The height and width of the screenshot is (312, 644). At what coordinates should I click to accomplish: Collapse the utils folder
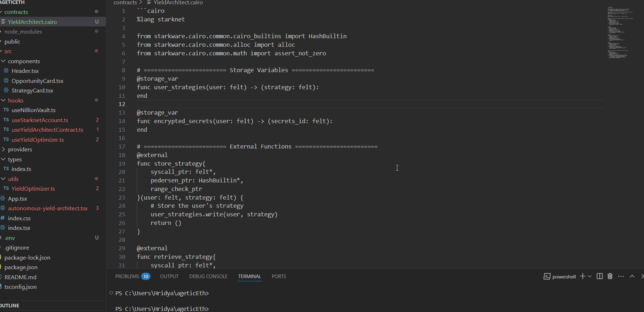click(x=13, y=179)
